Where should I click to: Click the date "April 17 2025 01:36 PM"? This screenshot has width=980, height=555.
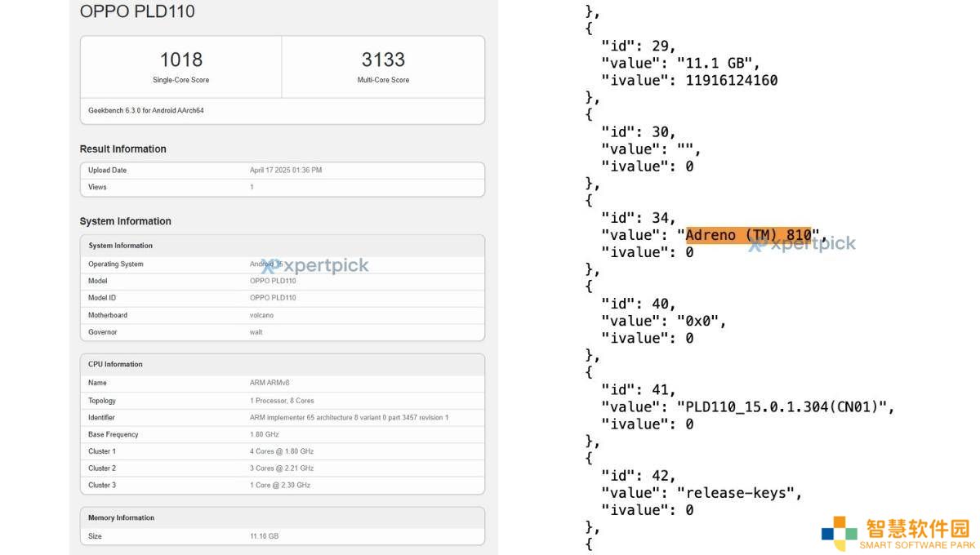(x=286, y=171)
